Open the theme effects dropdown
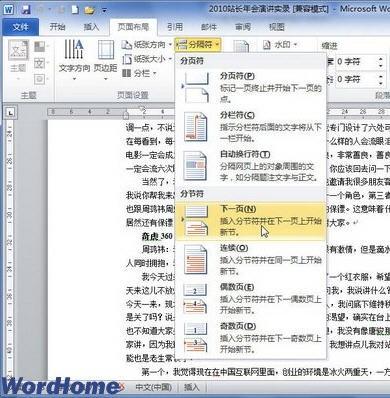This screenshot has width=390, height=398. (41, 79)
